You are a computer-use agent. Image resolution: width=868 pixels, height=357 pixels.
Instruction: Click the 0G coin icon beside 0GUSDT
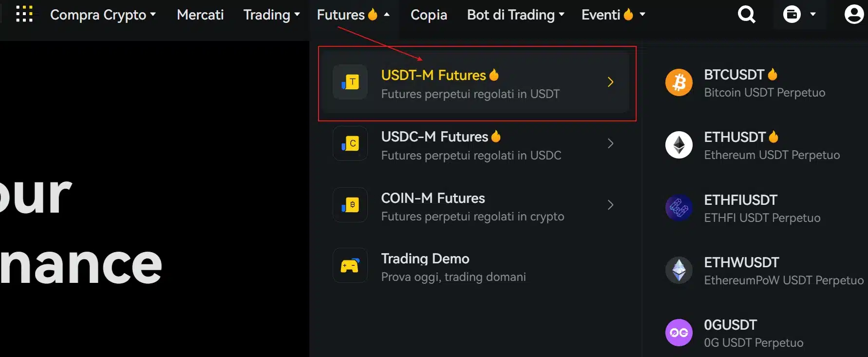click(x=679, y=332)
